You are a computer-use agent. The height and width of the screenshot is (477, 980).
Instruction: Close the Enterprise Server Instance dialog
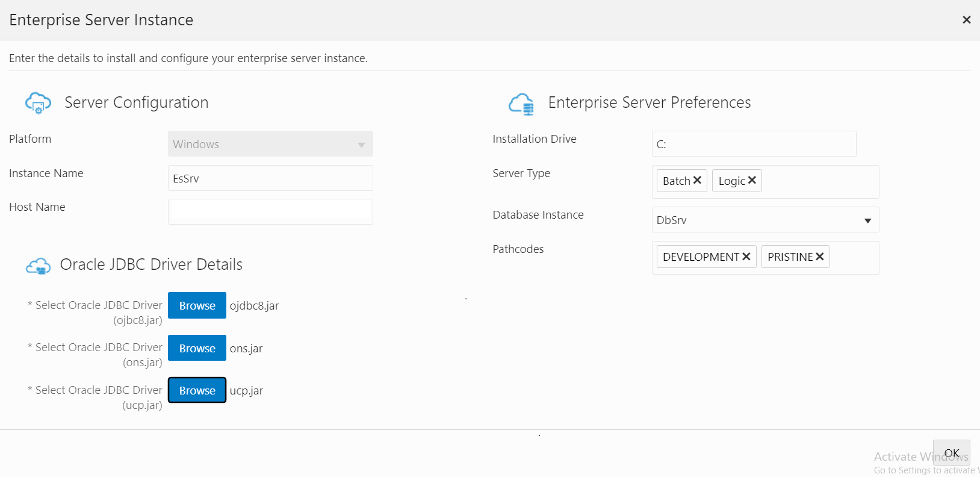point(967,20)
